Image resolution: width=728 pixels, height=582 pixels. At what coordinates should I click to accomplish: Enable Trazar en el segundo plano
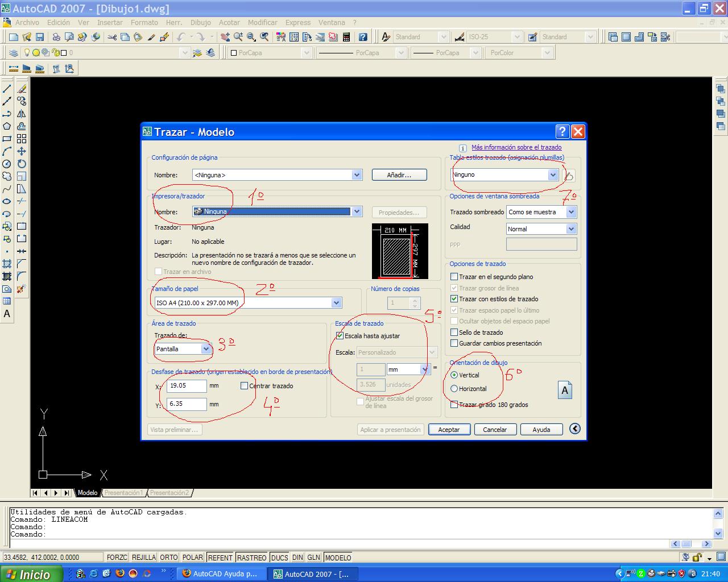click(x=454, y=277)
